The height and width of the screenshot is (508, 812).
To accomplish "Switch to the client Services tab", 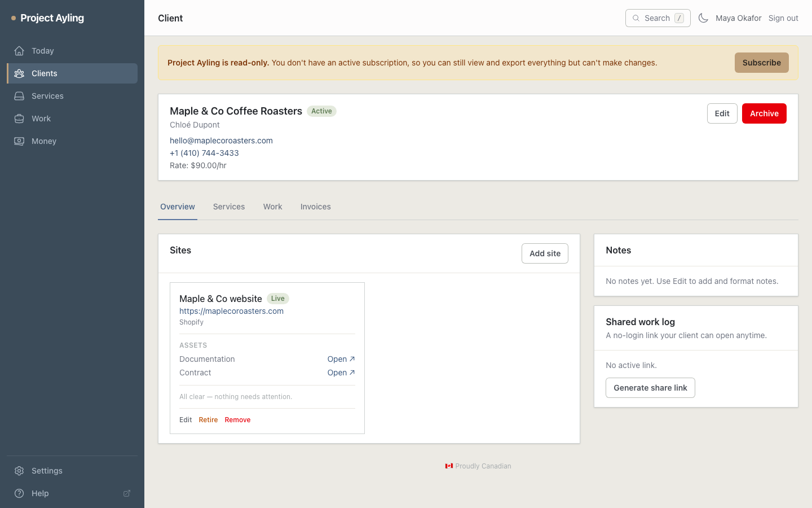I will (x=229, y=207).
